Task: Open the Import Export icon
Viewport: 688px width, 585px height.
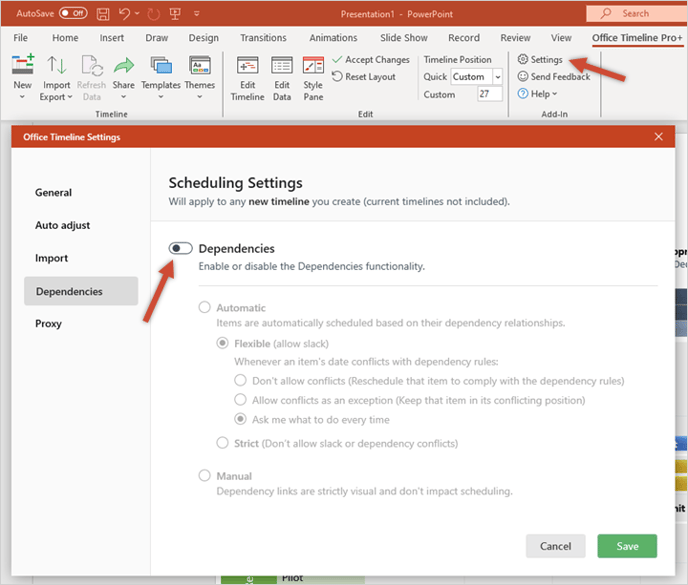Action: click(x=56, y=65)
